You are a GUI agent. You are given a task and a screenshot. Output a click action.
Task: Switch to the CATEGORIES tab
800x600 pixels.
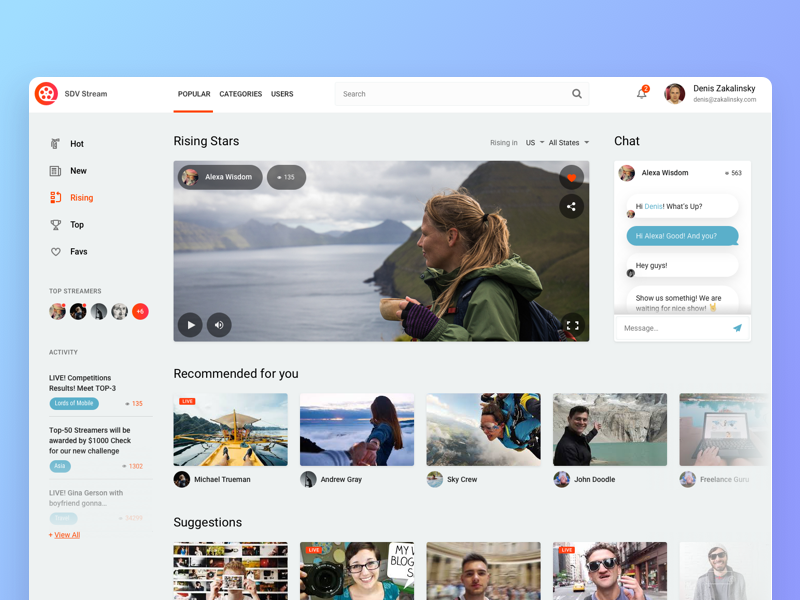(x=240, y=93)
